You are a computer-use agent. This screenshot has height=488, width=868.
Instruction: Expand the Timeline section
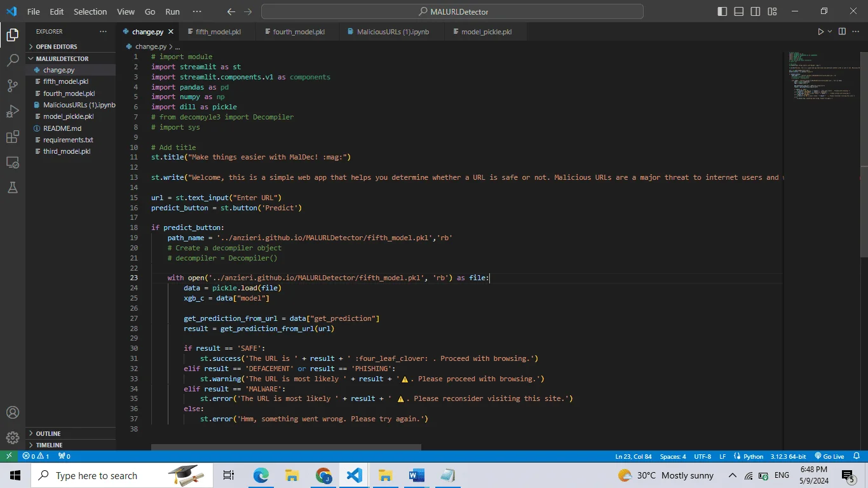click(x=71, y=445)
